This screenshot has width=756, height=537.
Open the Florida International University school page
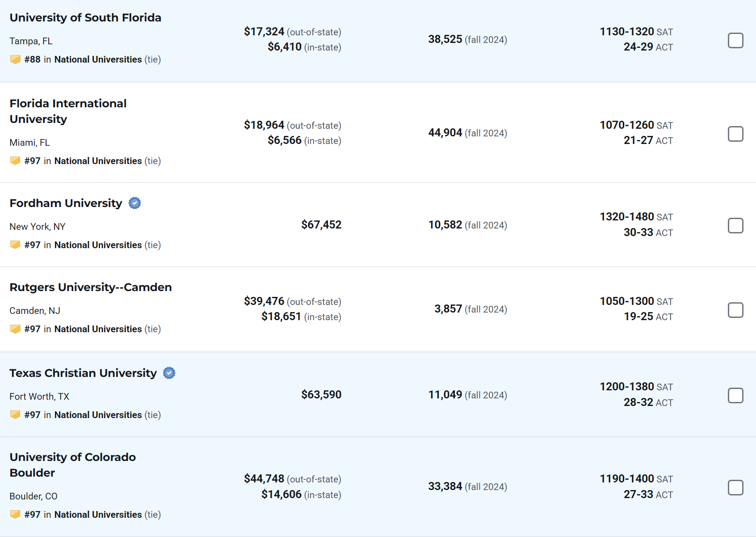click(68, 111)
